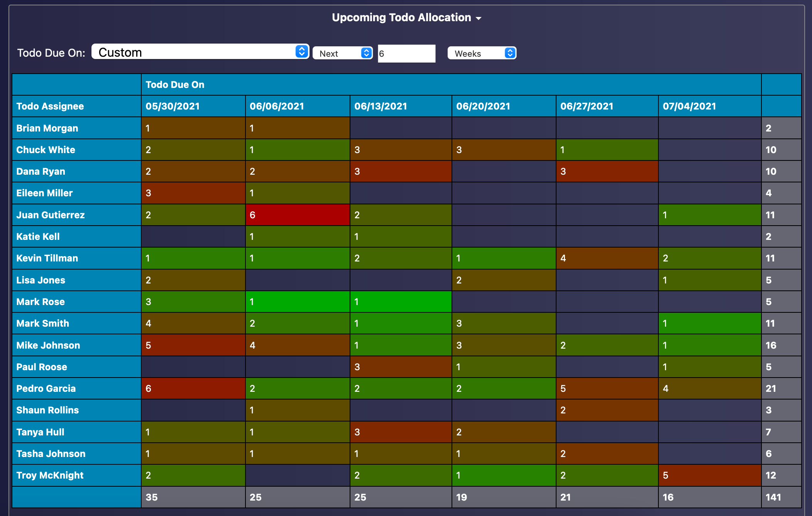812x516 pixels.
Task: Click the Tasha Johnson row label
Action: [x=76, y=454]
